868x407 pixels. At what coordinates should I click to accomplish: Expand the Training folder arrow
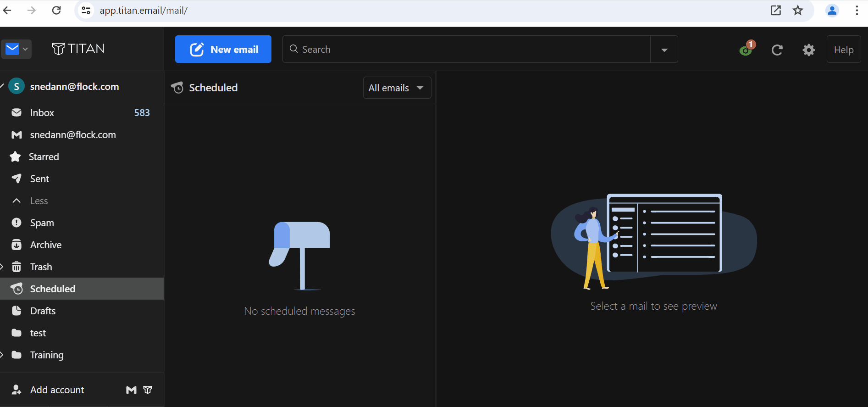[x=2, y=355]
